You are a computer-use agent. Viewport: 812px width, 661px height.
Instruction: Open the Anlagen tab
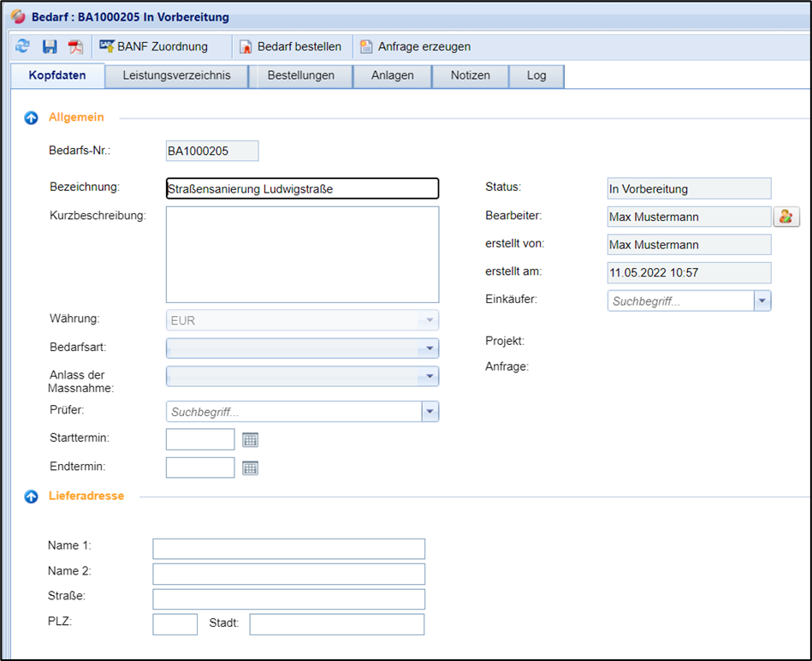[x=392, y=75]
